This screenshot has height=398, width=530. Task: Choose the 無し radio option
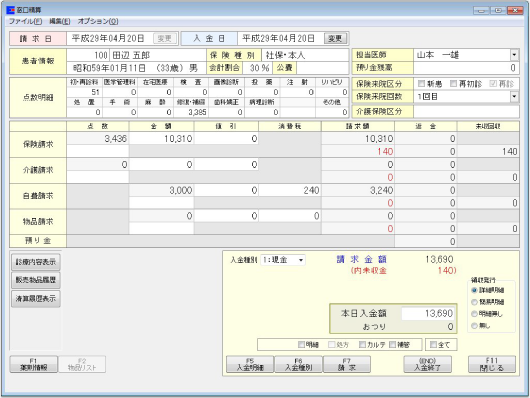point(474,326)
